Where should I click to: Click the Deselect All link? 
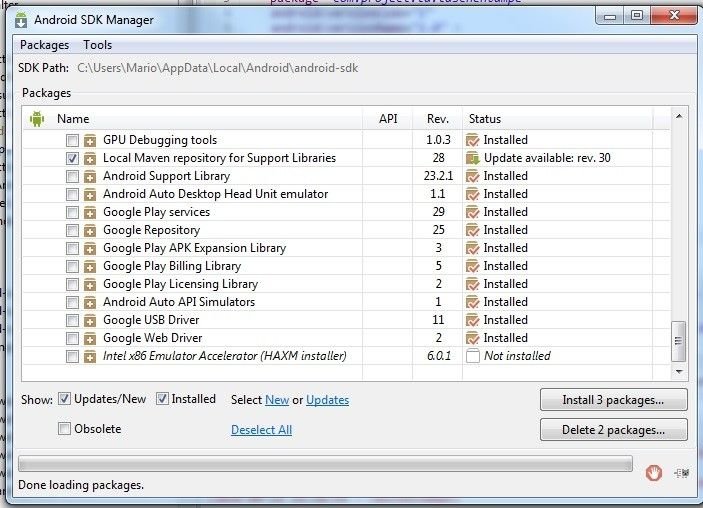pos(261,430)
